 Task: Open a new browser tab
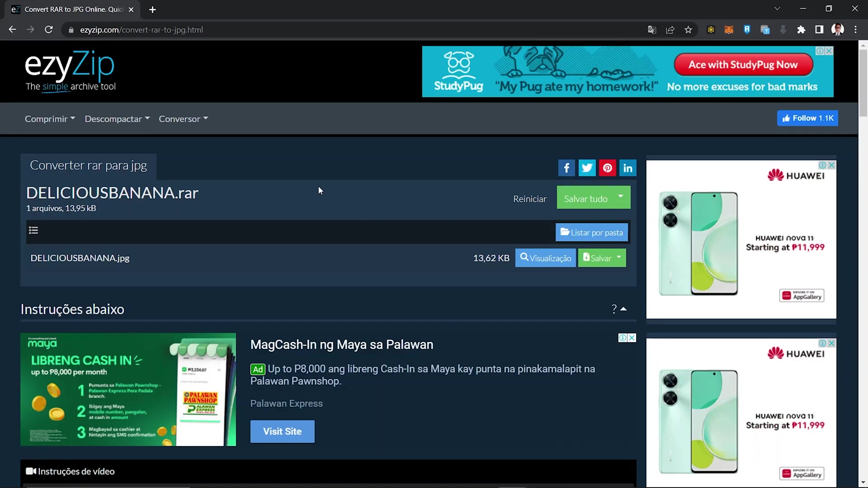[x=152, y=9]
